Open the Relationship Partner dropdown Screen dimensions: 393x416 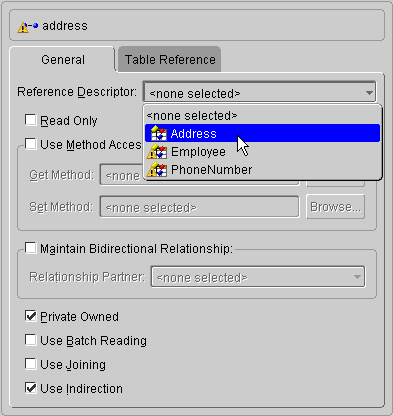pyautogui.click(x=258, y=277)
